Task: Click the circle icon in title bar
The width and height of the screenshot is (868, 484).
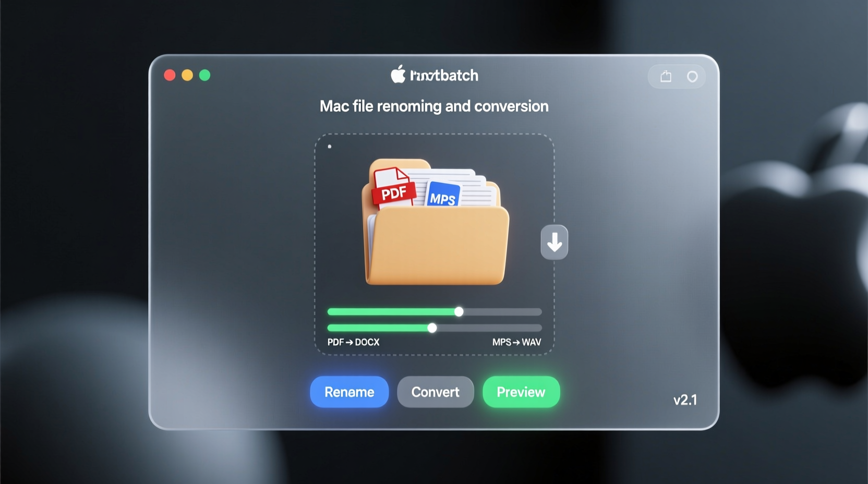Action: tap(692, 77)
